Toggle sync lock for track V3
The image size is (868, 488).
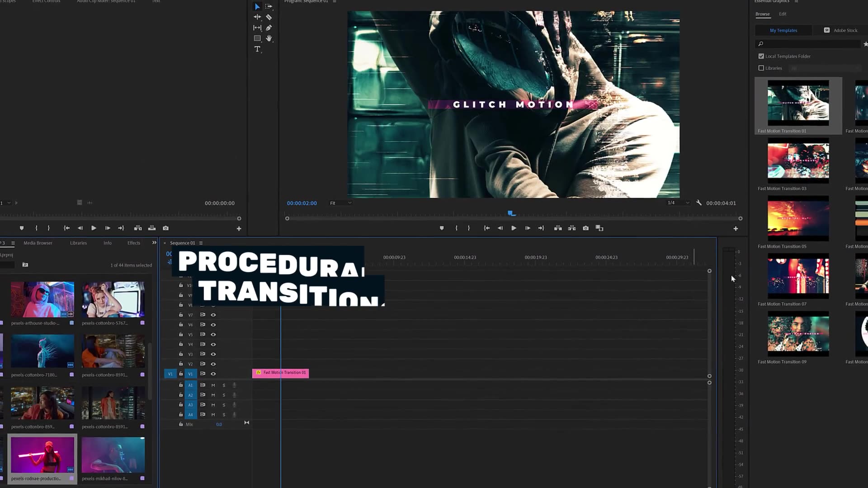tap(203, 354)
